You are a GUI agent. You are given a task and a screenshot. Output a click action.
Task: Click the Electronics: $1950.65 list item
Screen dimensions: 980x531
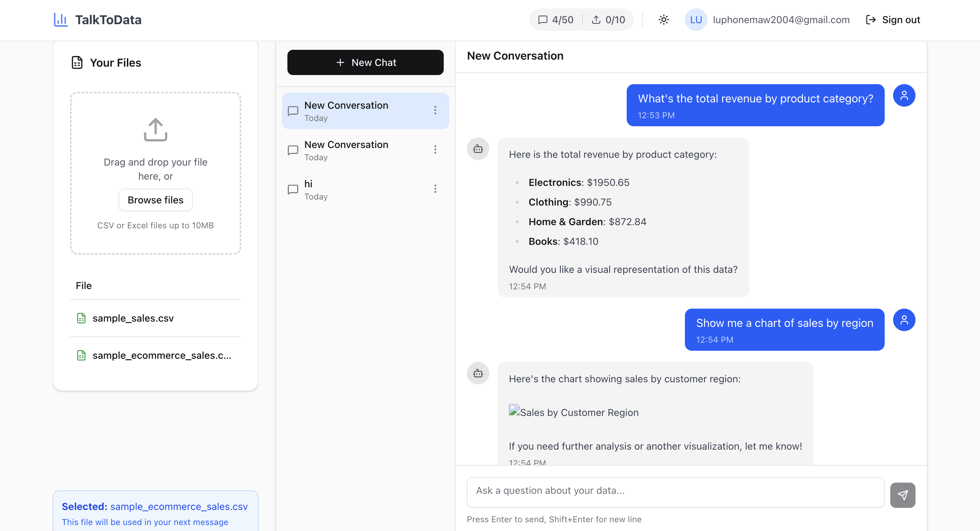579,183
